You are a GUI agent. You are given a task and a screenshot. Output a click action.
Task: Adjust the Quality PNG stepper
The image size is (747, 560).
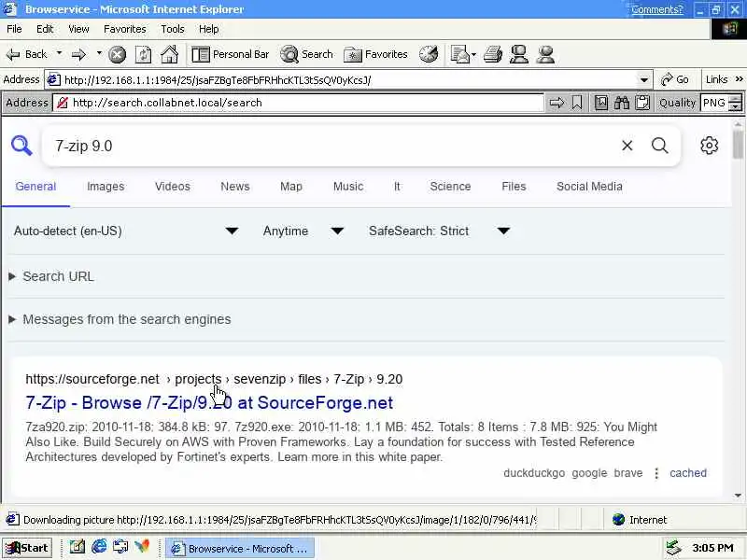[x=736, y=103]
